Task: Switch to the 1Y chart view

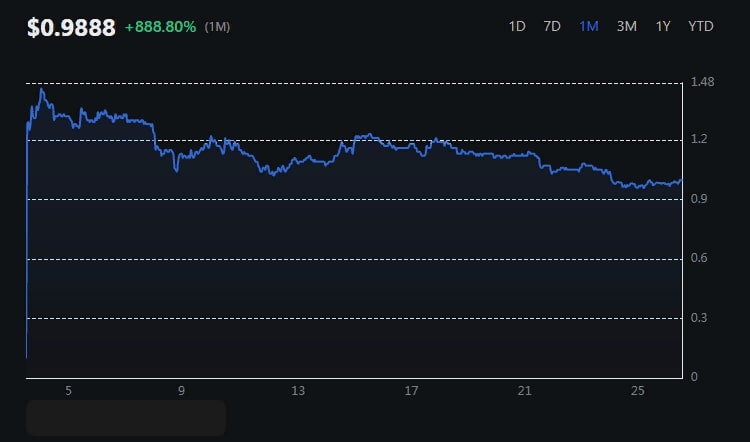Action: [x=662, y=26]
